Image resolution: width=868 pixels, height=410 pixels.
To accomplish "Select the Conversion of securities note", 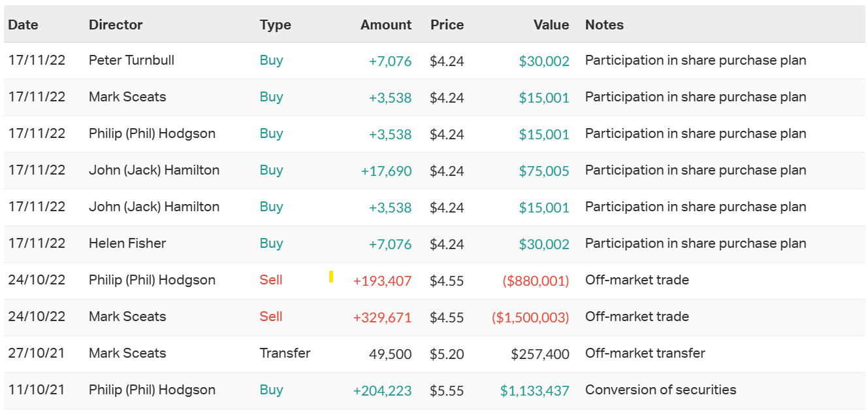I will click(660, 390).
